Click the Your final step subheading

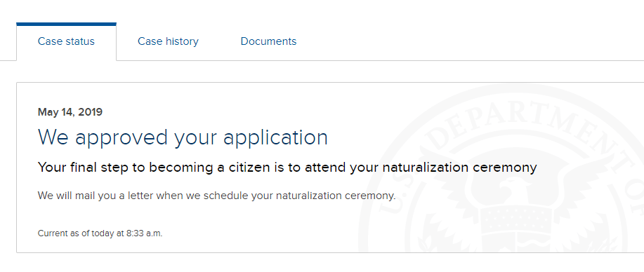(x=287, y=168)
